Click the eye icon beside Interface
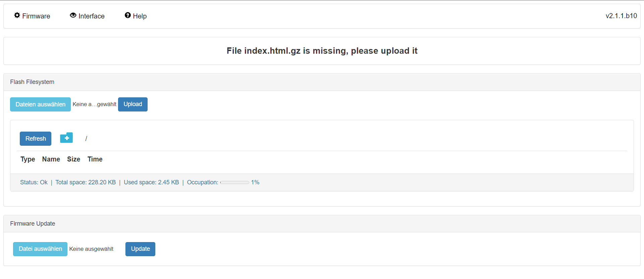The height and width of the screenshot is (279, 644). 72,15
